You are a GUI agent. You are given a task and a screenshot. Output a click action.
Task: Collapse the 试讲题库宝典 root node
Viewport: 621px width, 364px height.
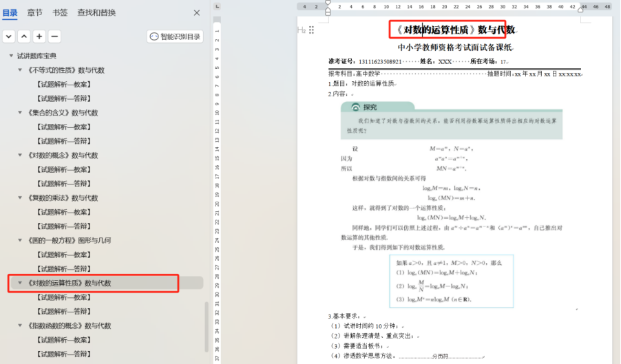[11, 56]
